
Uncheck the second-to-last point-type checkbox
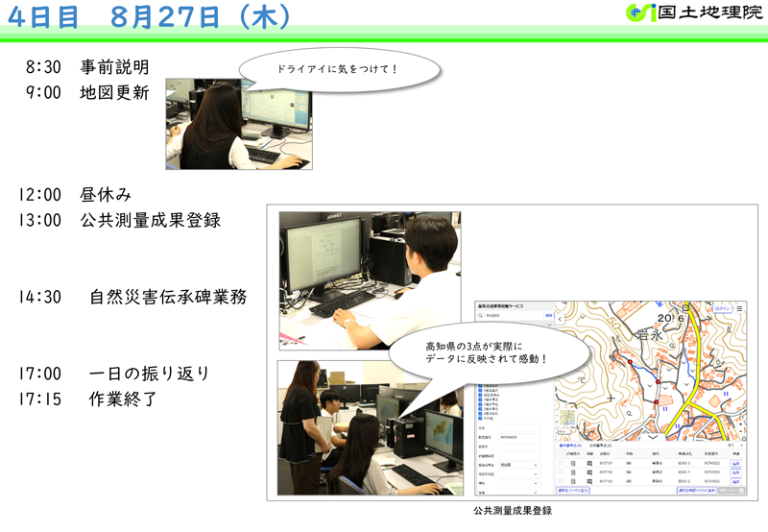point(480,414)
